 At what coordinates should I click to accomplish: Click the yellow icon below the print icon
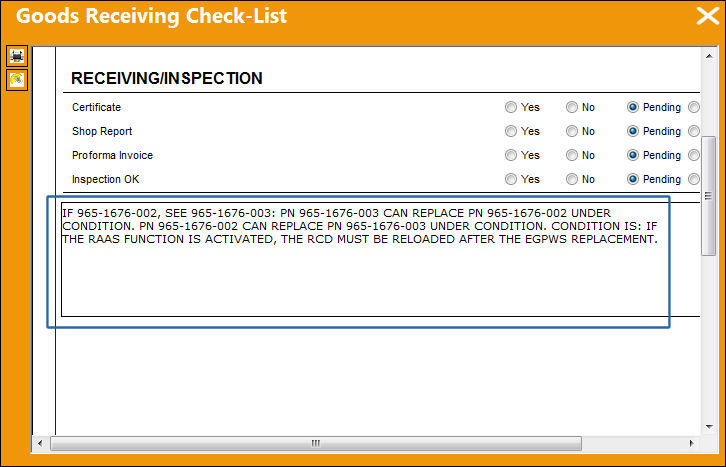(17, 80)
